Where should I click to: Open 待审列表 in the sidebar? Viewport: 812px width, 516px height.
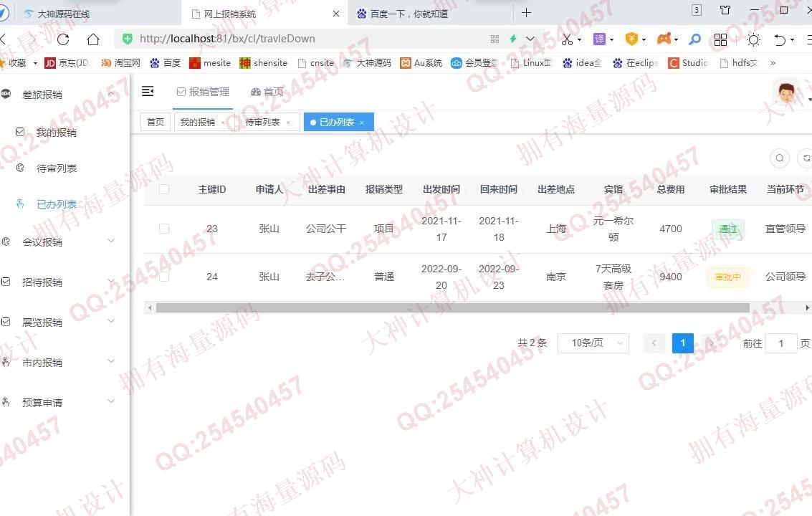click(x=57, y=168)
